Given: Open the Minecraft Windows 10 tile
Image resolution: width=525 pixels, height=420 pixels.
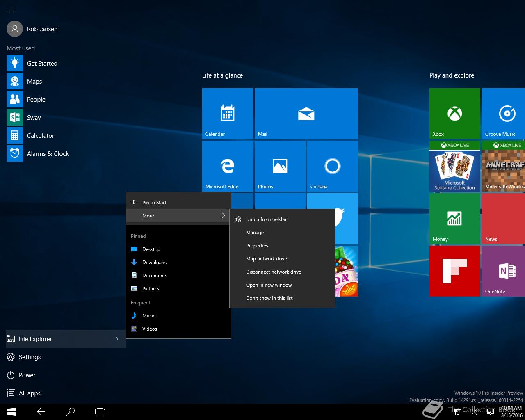Looking at the screenshot, I should (x=504, y=166).
